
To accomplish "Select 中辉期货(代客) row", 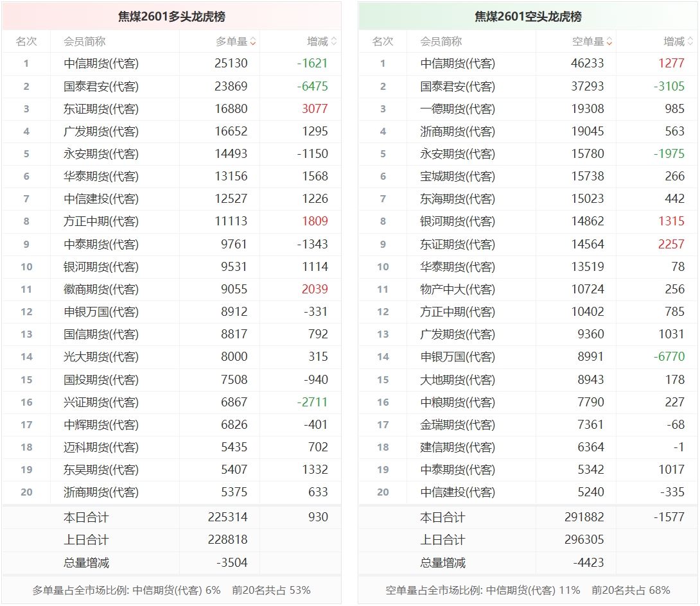I will pos(171,424).
